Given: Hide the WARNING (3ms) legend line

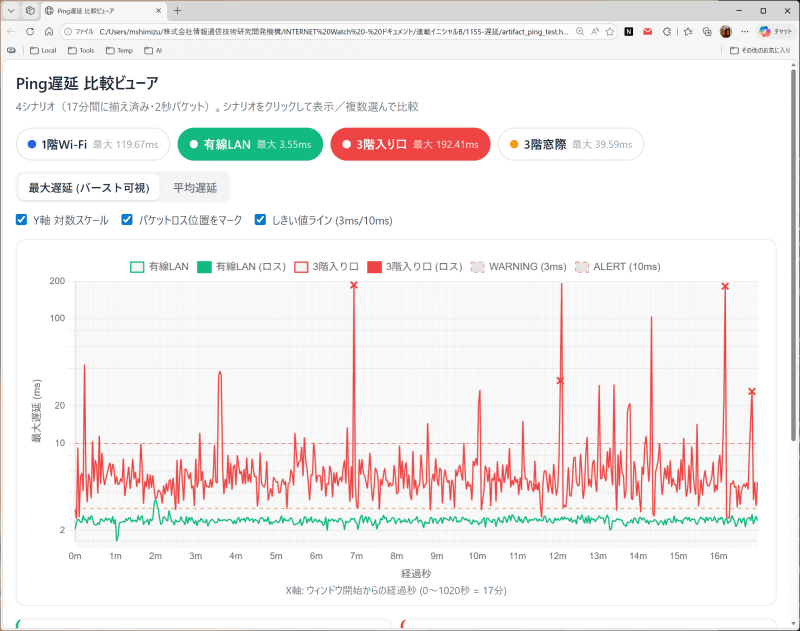Looking at the screenshot, I should pyautogui.click(x=518, y=267).
